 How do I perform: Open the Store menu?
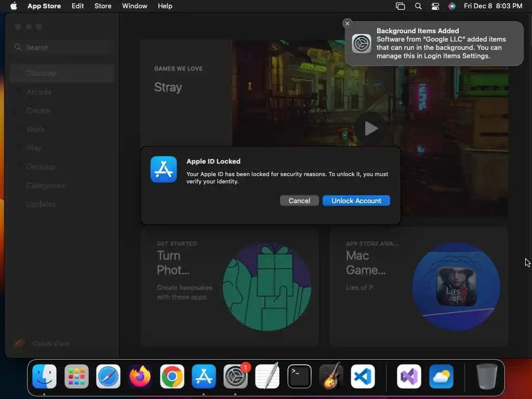[103, 6]
